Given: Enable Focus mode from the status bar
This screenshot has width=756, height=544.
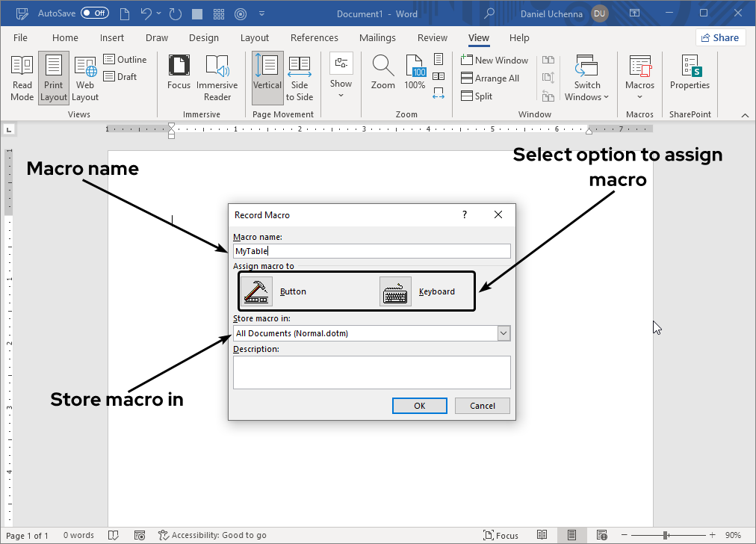Looking at the screenshot, I should pos(502,535).
